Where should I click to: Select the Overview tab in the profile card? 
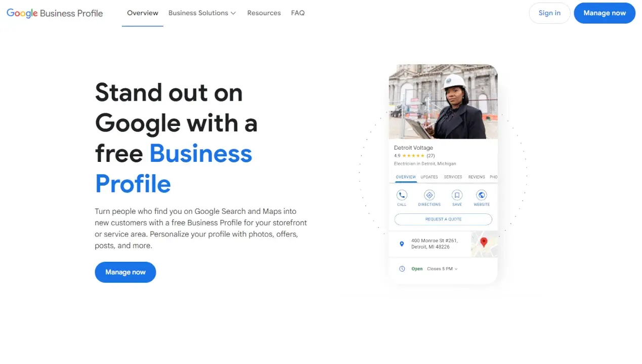(406, 177)
